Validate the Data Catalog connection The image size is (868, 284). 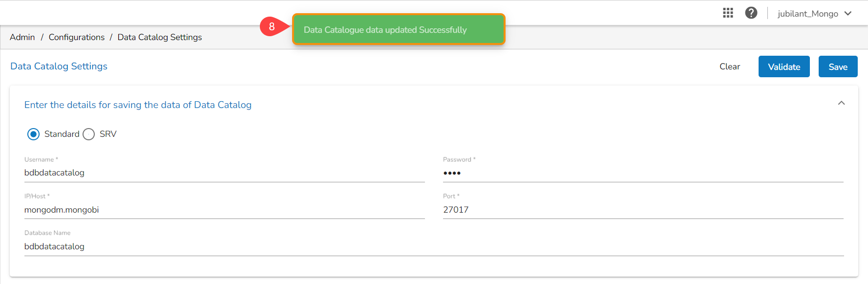click(783, 67)
